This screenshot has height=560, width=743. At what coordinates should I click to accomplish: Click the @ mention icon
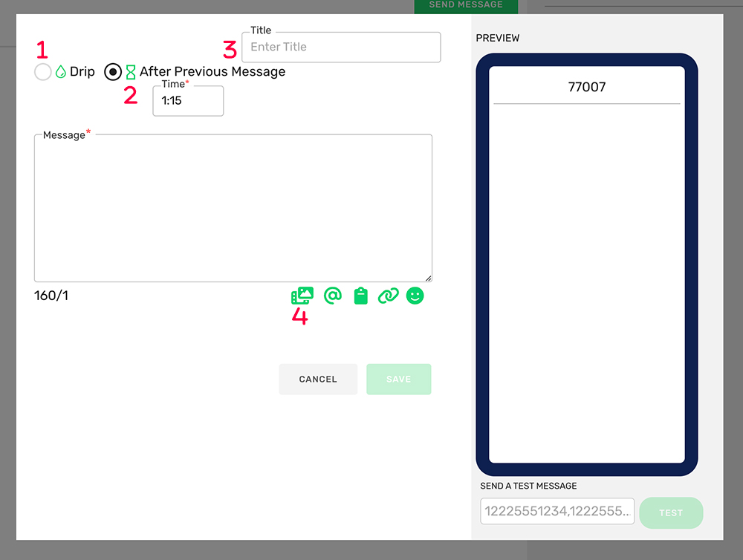[333, 296]
